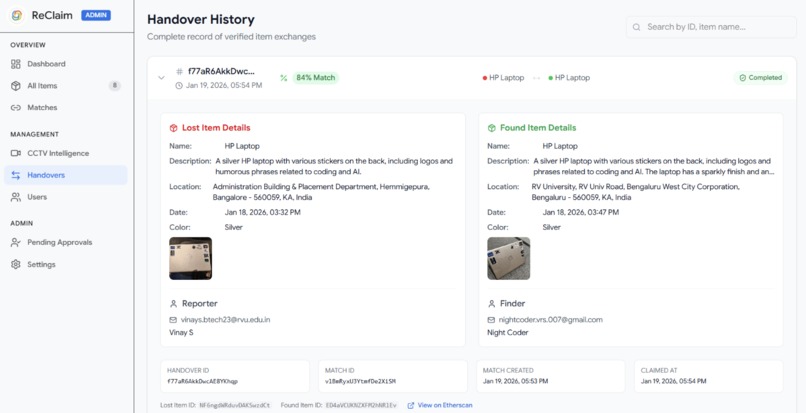The width and height of the screenshot is (806, 413).
Task: Click the HANDOVER ID value
Action: click(203, 382)
